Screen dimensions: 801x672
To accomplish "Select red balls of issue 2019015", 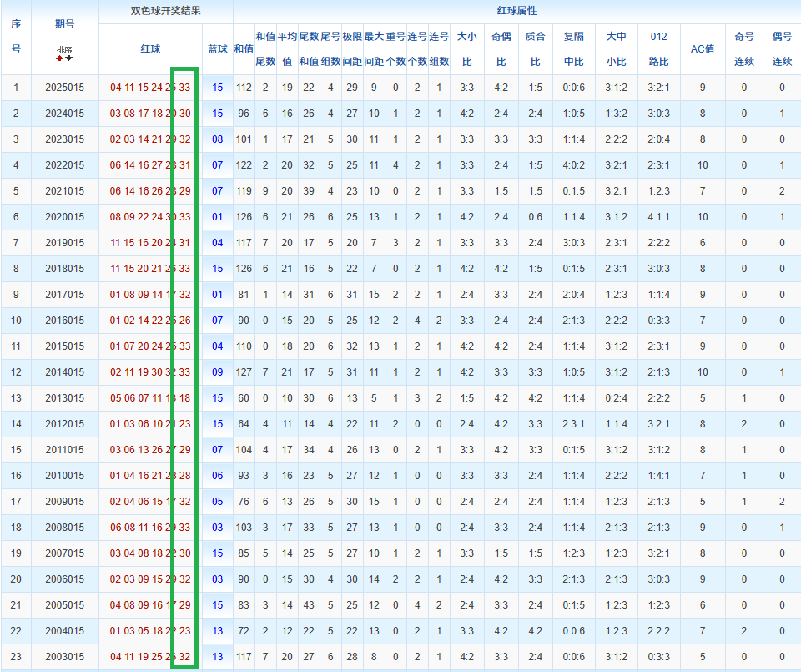I will 150,243.
